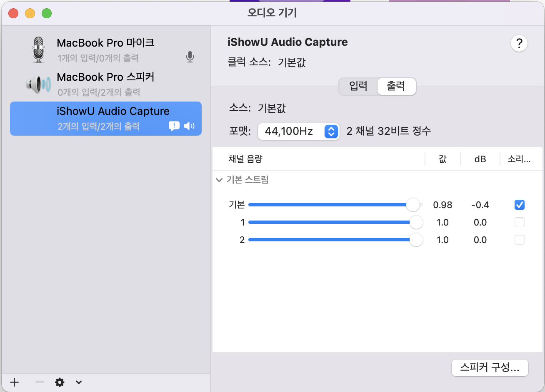The width and height of the screenshot is (545, 392).
Task: Click the 값 column header
Action: point(442,159)
